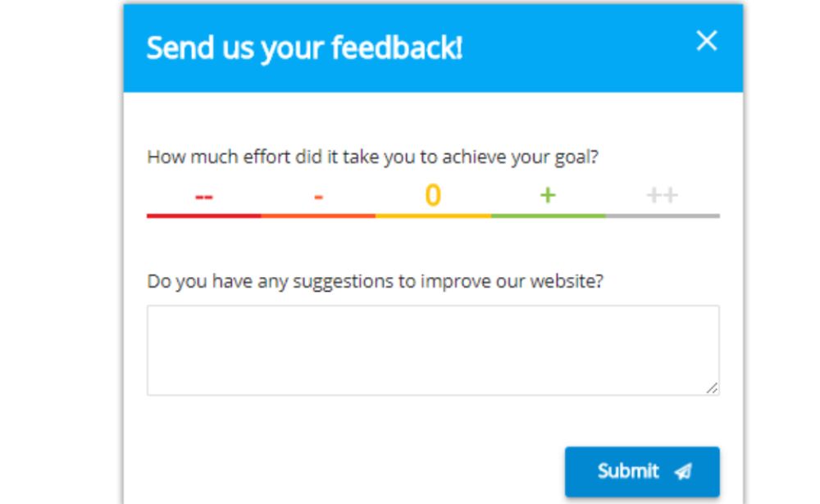
Task: Pick the neutral 0 effort rating
Action: tap(433, 195)
